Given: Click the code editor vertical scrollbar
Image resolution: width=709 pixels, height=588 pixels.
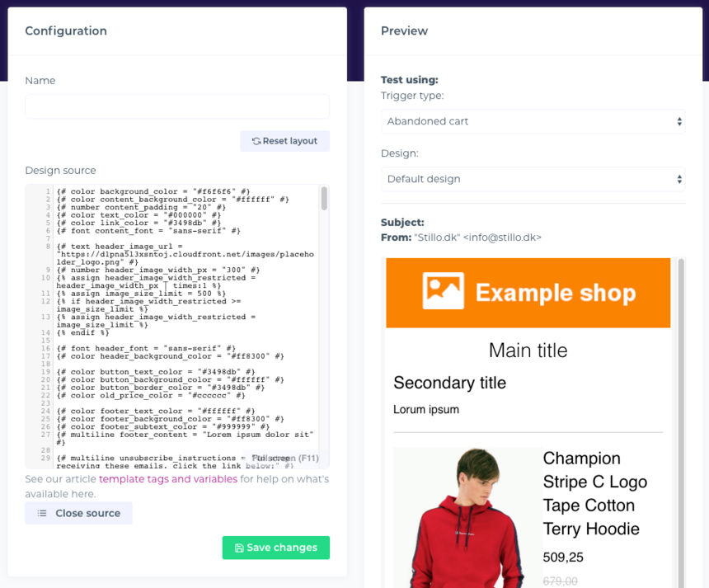Looking at the screenshot, I should pyautogui.click(x=324, y=199).
